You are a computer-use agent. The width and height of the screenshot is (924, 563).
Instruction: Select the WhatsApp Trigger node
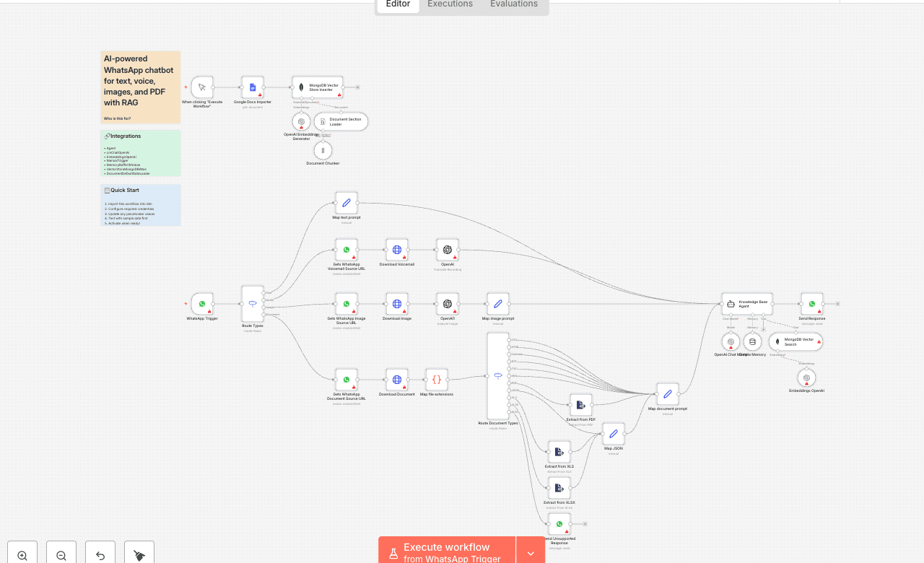coord(202,304)
